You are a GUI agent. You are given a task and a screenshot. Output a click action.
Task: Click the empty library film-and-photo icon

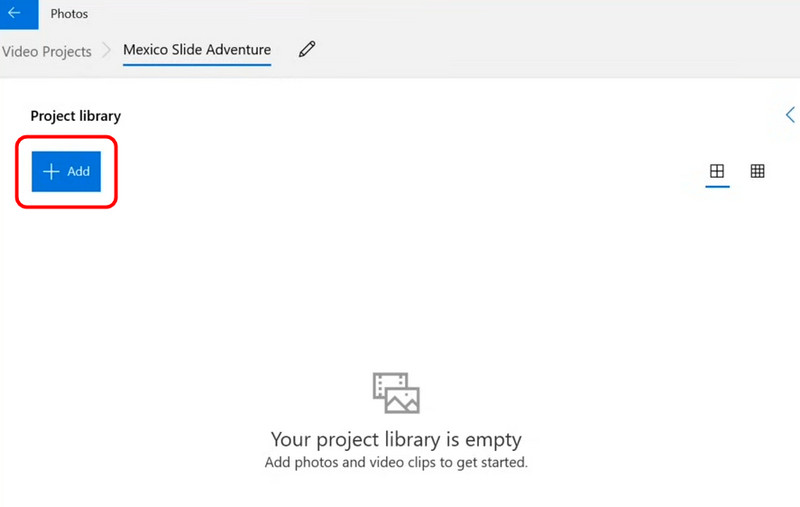pos(396,393)
